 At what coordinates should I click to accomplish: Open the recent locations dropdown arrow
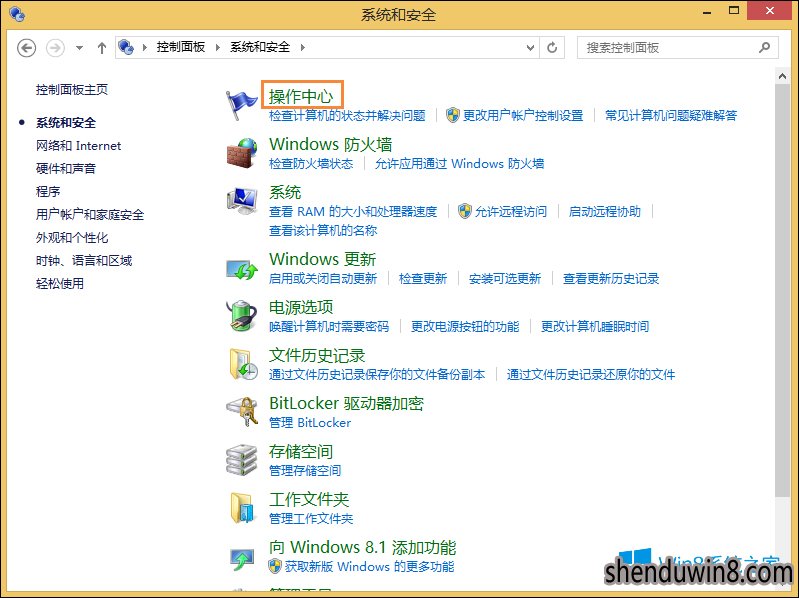click(x=79, y=48)
